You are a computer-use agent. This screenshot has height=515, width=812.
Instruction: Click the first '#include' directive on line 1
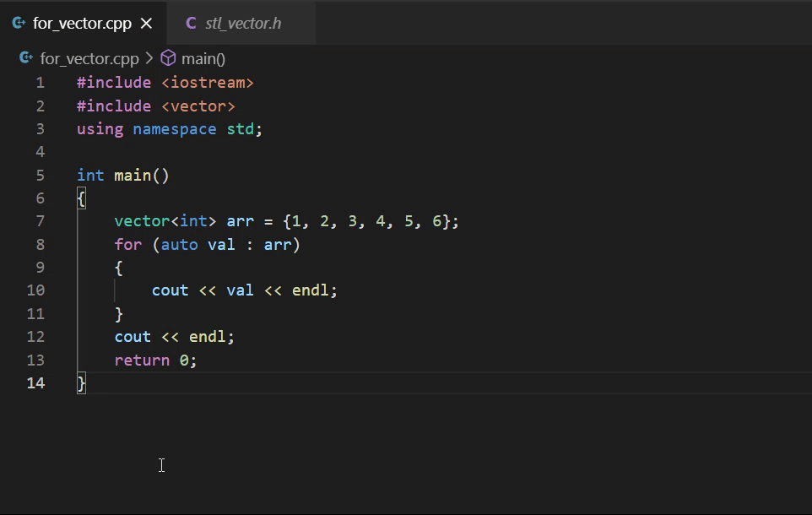[114, 83]
